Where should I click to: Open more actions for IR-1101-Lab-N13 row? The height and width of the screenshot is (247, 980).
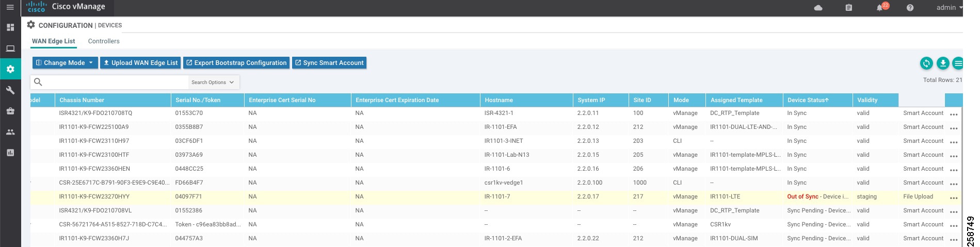954,156
